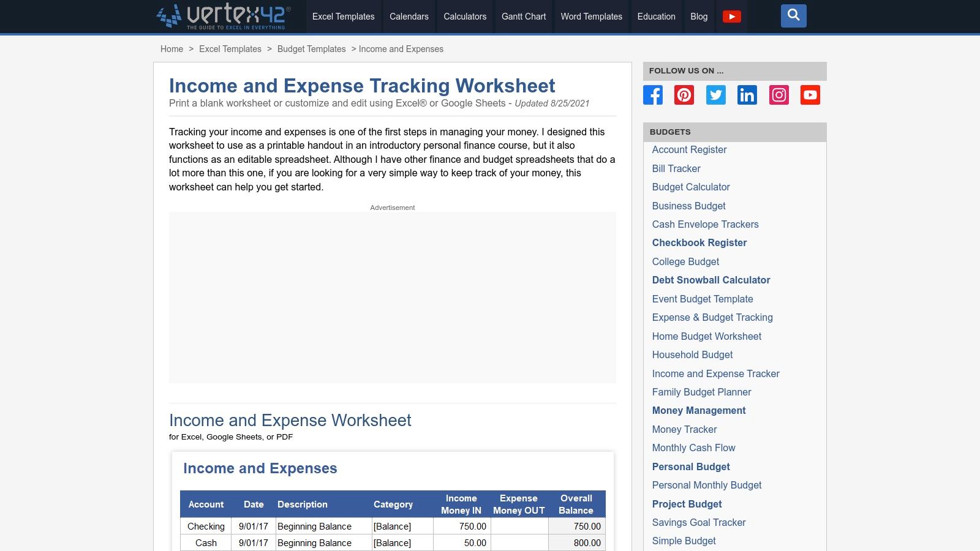980x551 pixels.
Task: Click the Savings Goal Tracker link
Action: [x=698, y=522]
